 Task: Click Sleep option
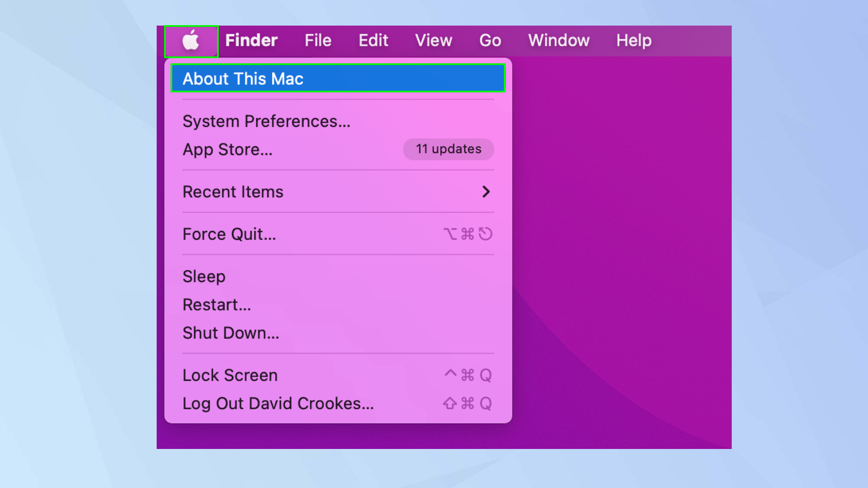coord(204,275)
